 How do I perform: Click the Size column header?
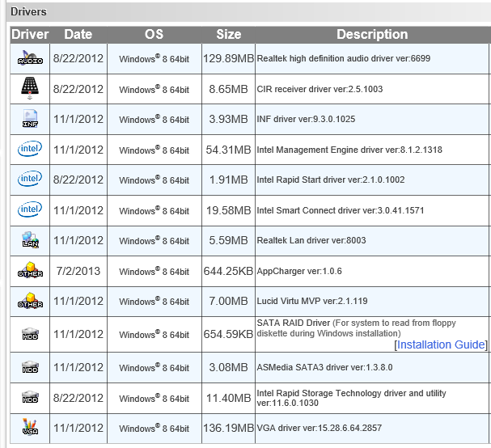(x=229, y=34)
